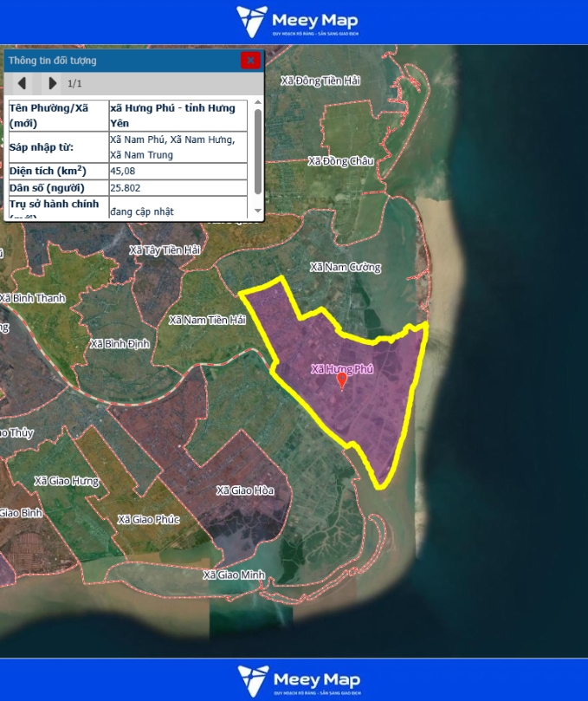Select Xã Đông Tiền Hải on map

pyautogui.click(x=320, y=81)
